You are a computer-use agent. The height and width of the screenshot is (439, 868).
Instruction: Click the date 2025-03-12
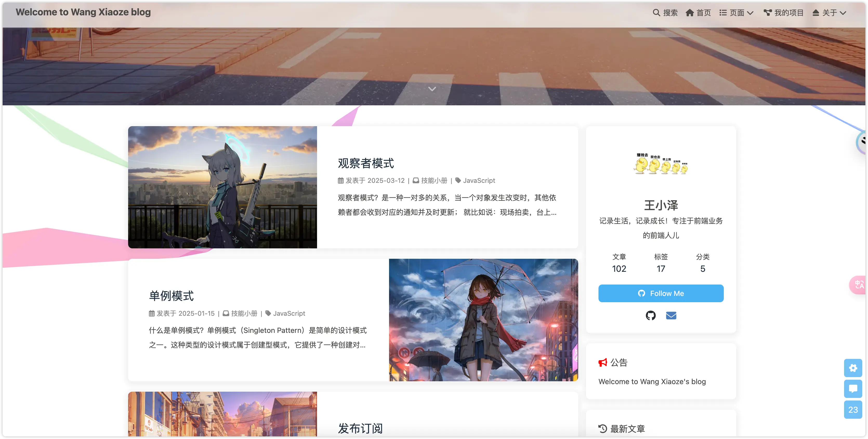[386, 180]
